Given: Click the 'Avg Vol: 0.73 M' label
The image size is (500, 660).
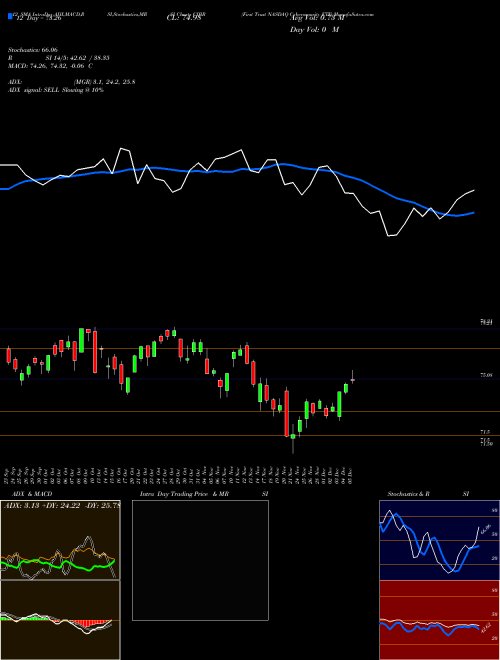Looking at the screenshot, I should click(x=317, y=18).
